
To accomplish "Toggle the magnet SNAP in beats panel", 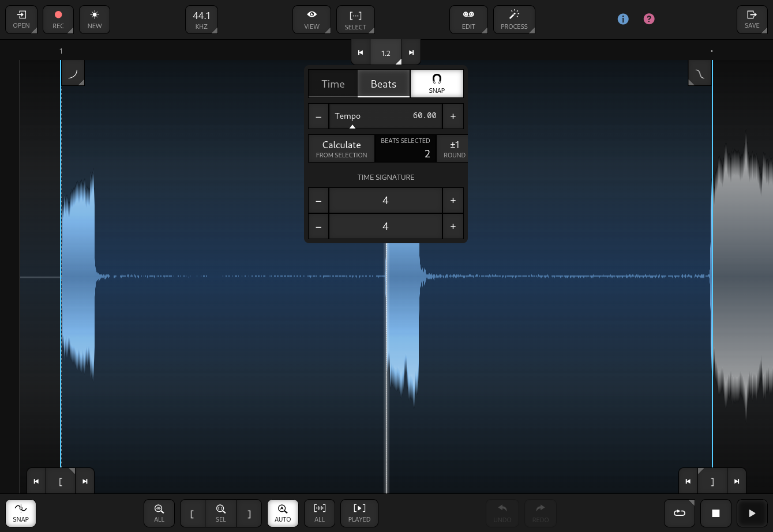I will (437, 84).
